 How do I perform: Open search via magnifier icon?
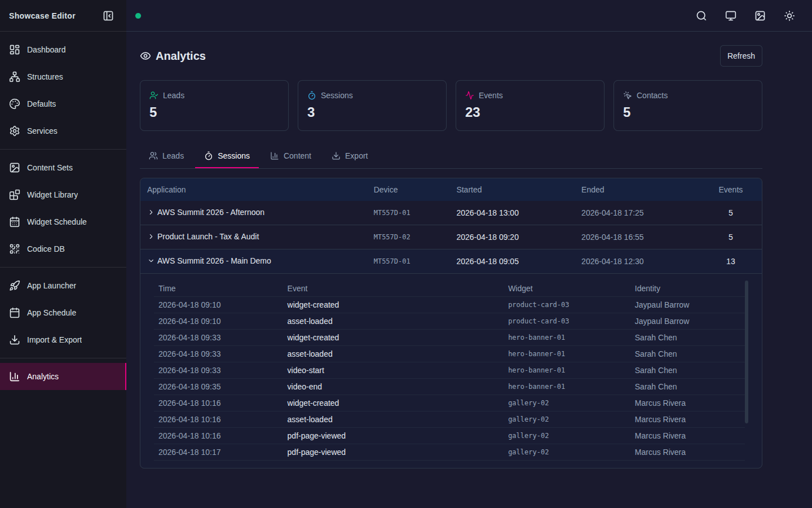(701, 16)
